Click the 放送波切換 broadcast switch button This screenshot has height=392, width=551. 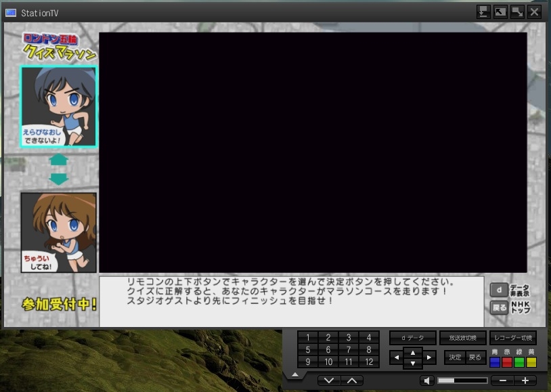coord(462,337)
